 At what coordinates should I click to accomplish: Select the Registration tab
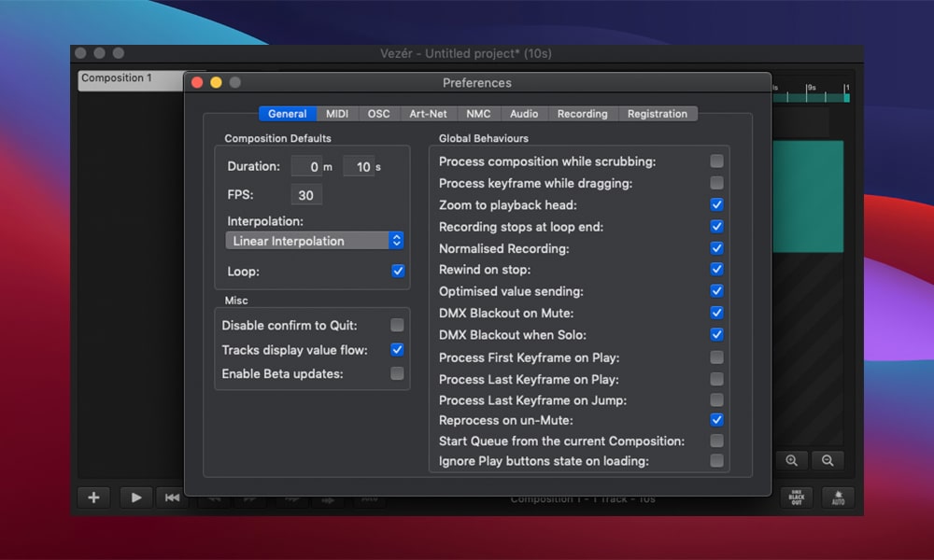(657, 114)
